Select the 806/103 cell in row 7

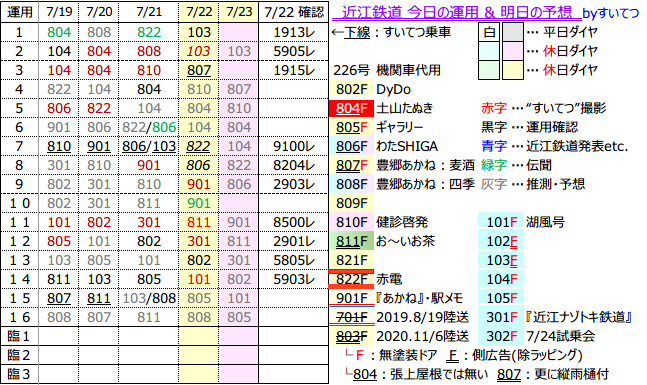click(149, 146)
